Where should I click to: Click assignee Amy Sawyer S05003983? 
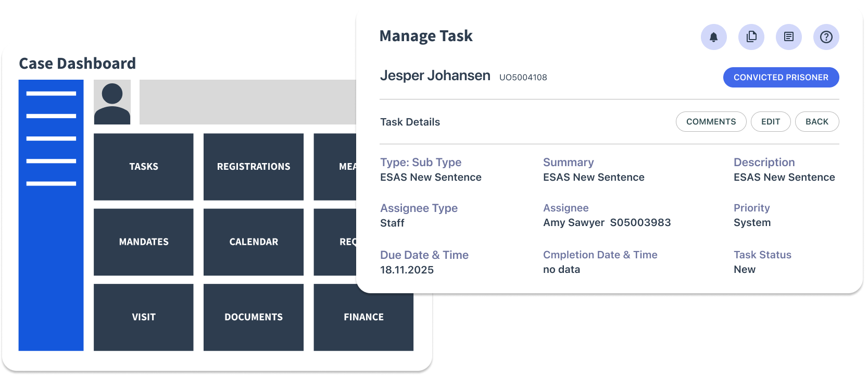tap(607, 222)
